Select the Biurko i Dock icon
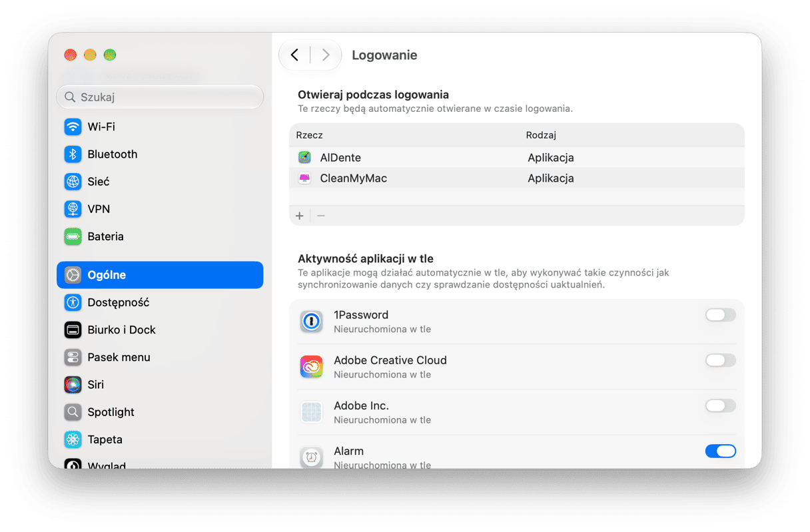Viewport: 810px width, 532px height. click(x=73, y=330)
